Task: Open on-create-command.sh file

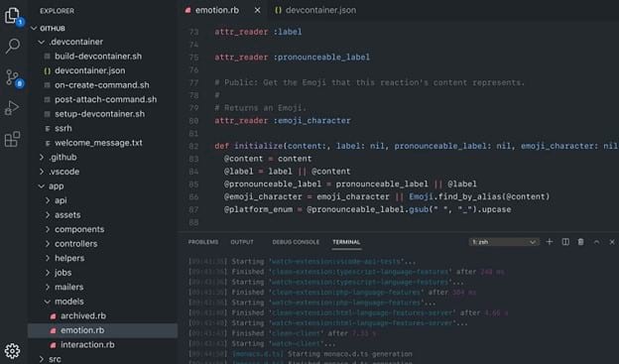Action: click(x=102, y=85)
